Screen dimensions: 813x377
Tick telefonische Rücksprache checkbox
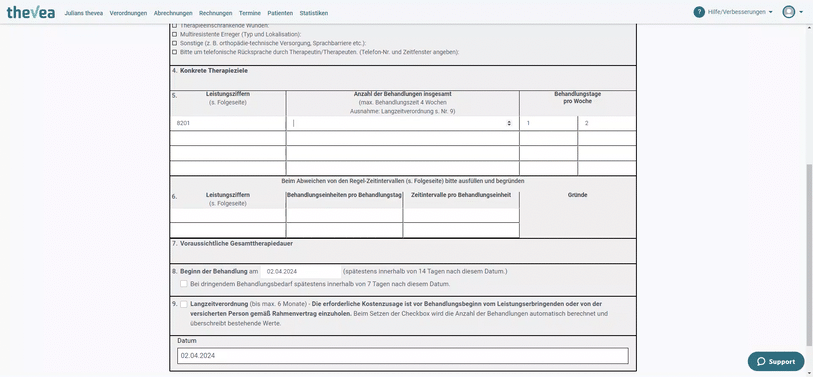click(x=175, y=52)
